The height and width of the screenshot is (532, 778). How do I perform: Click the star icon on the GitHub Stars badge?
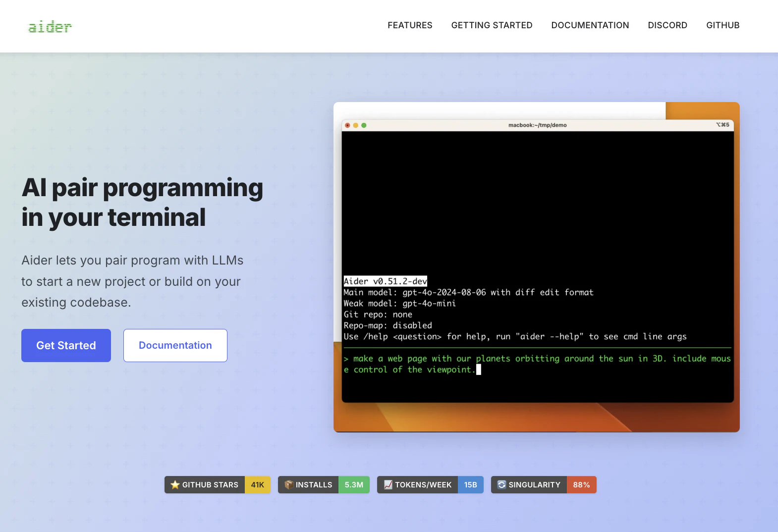(175, 484)
